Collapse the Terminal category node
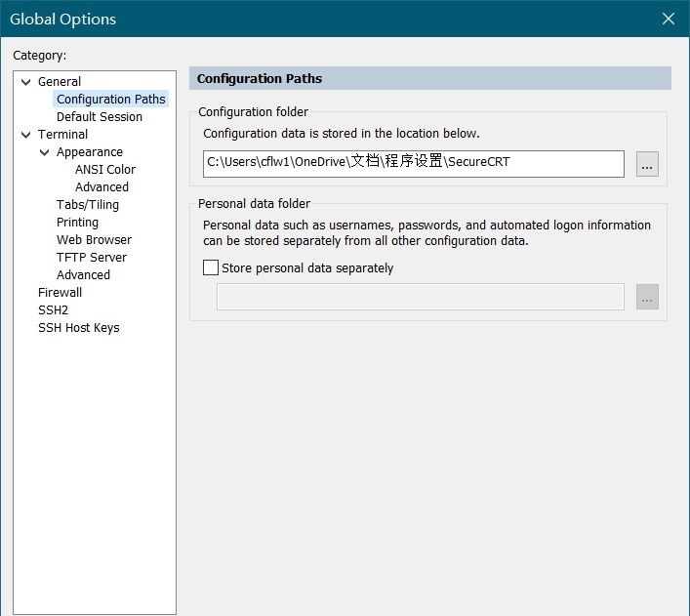 coord(26,135)
